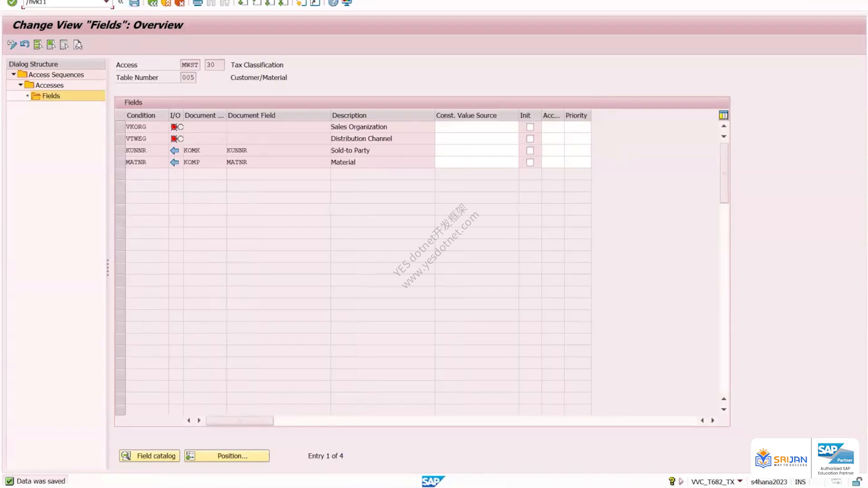Screen dimensions: 868x488
Task: Click the Select Block icon
Action: point(51,44)
